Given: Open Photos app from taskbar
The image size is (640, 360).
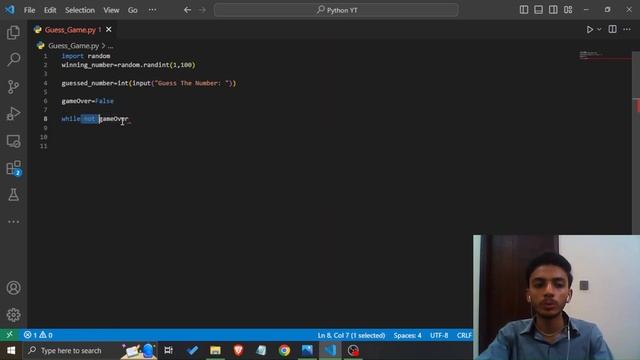Looking at the screenshot, I should tap(307, 350).
